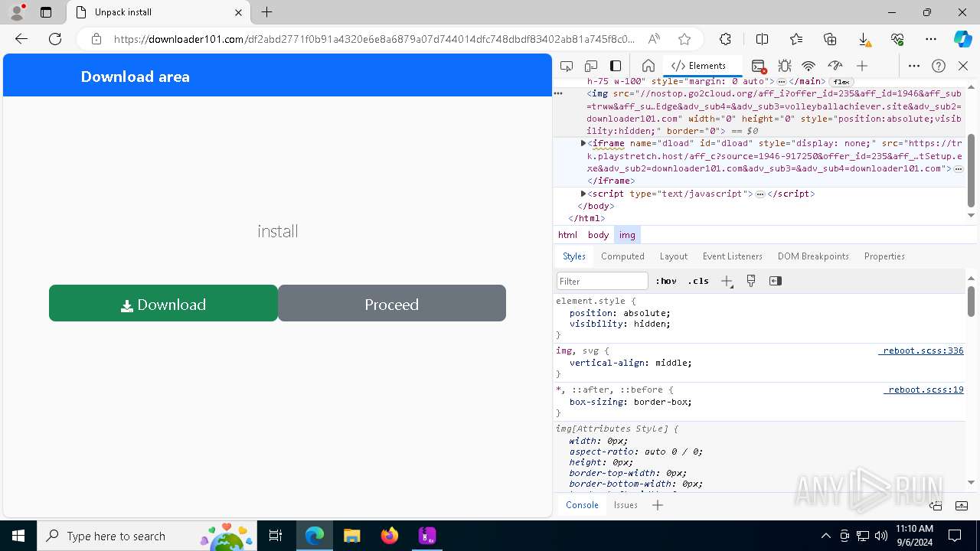The image size is (980, 551).
Task: Toggle Edge split screen
Action: click(x=762, y=39)
